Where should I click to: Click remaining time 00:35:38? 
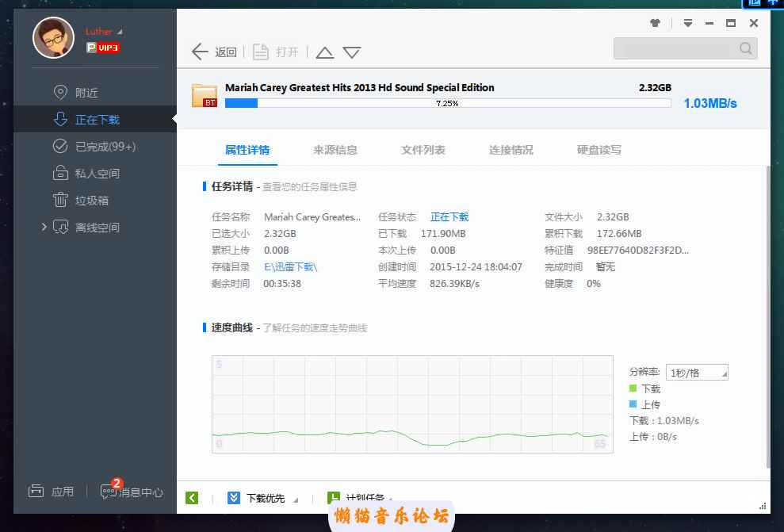coord(282,283)
